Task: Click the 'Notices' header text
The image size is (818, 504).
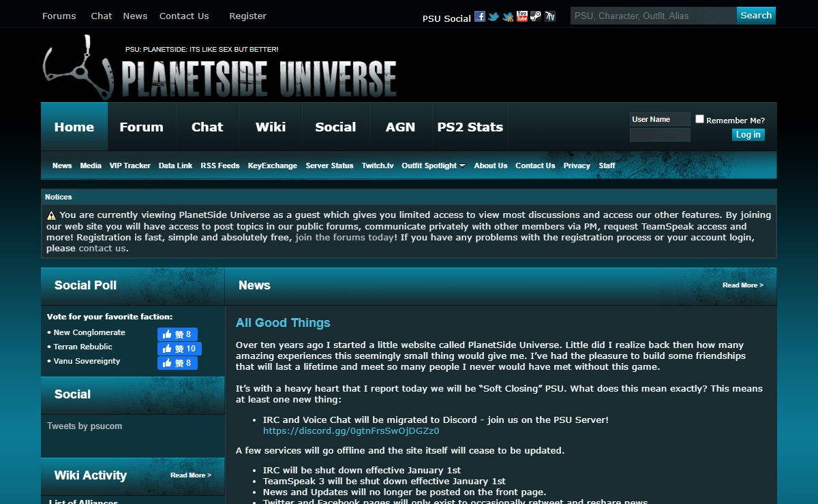Action: 59,197
